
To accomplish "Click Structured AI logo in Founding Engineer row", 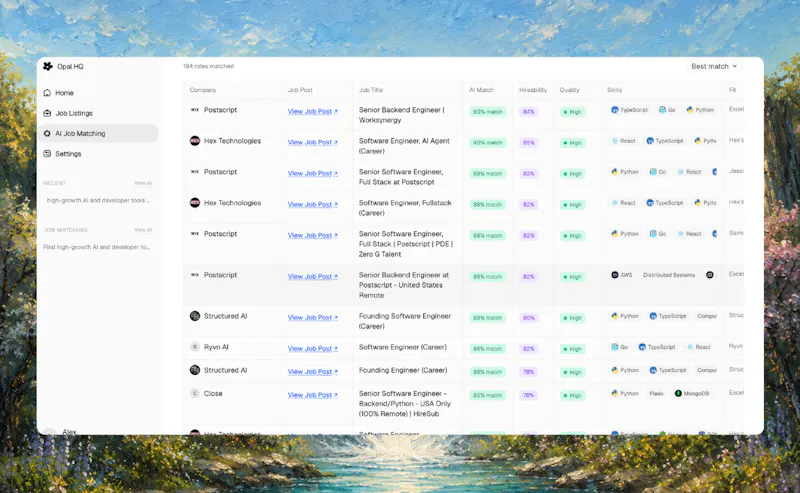I will tap(195, 370).
